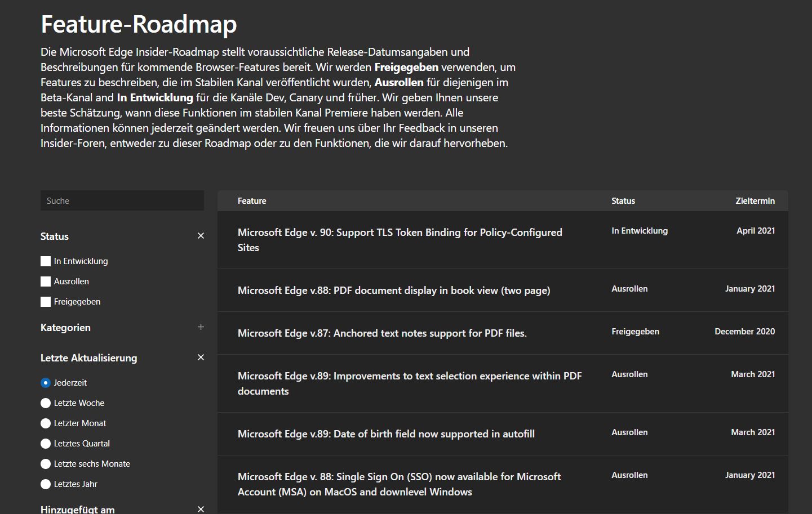Screen dimensions: 812x514
Task: Select the Letztes Quartal radio option
Action: [x=46, y=444]
